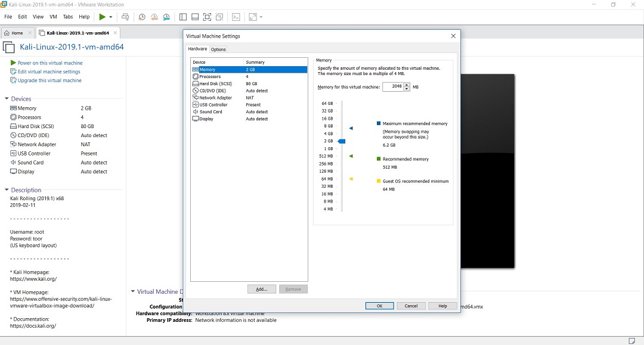The height and width of the screenshot is (345, 644).
Task: Click the Add... button
Action: 262,289
